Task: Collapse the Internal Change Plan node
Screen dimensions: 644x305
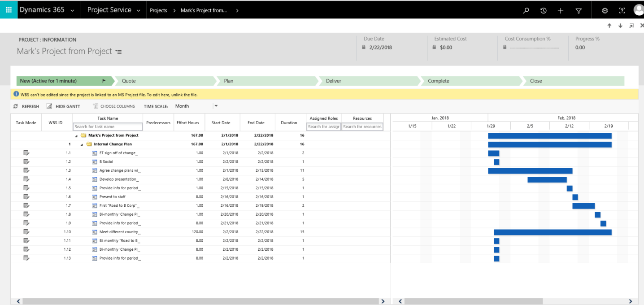Action: pyautogui.click(x=82, y=144)
